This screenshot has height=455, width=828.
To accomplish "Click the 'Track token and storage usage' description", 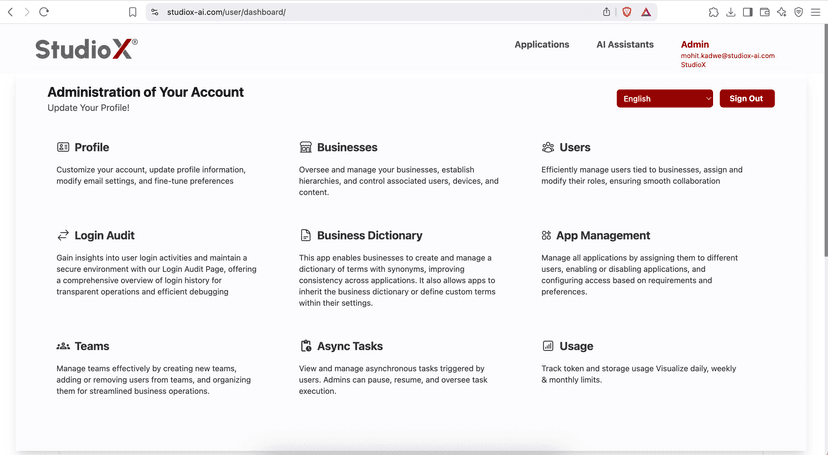I will coord(638,374).
